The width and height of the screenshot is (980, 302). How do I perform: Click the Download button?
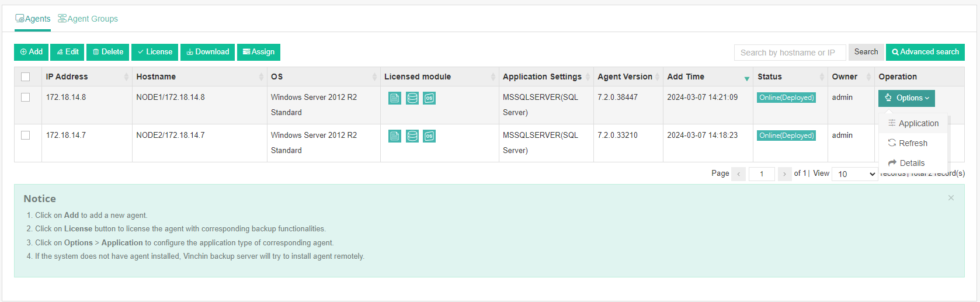[207, 52]
